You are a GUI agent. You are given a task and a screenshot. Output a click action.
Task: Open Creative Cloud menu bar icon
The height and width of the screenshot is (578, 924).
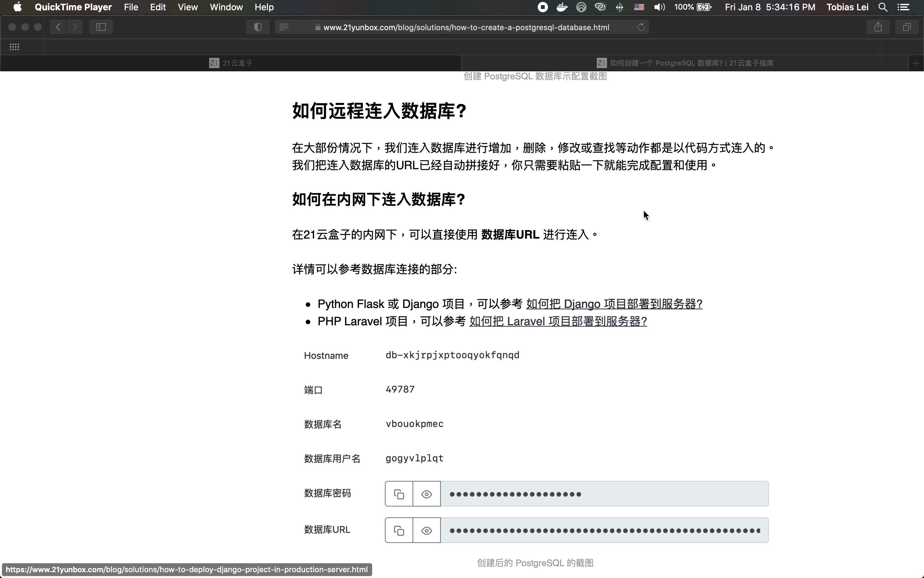click(600, 7)
